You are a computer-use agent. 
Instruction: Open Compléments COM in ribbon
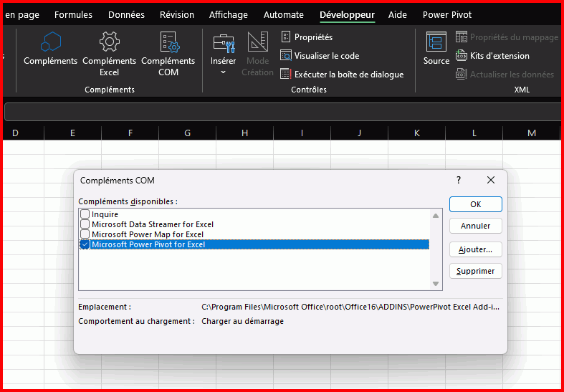pyautogui.click(x=168, y=42)
